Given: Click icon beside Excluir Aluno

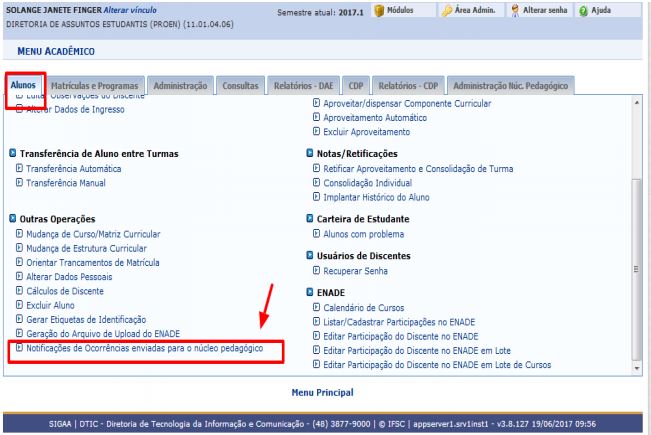Looking at the screenshot, I should (x=19, y=304).
